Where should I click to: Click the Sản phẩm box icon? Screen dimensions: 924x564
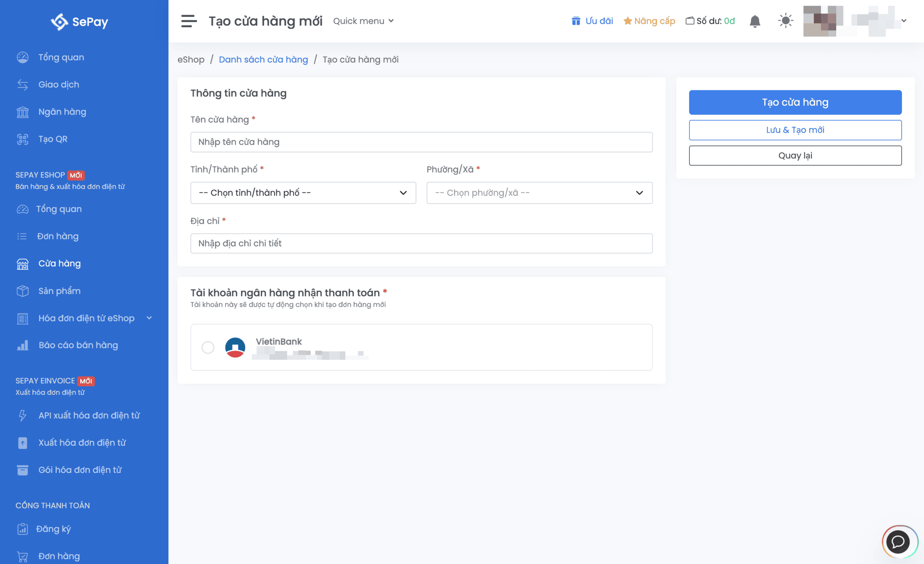22,291
